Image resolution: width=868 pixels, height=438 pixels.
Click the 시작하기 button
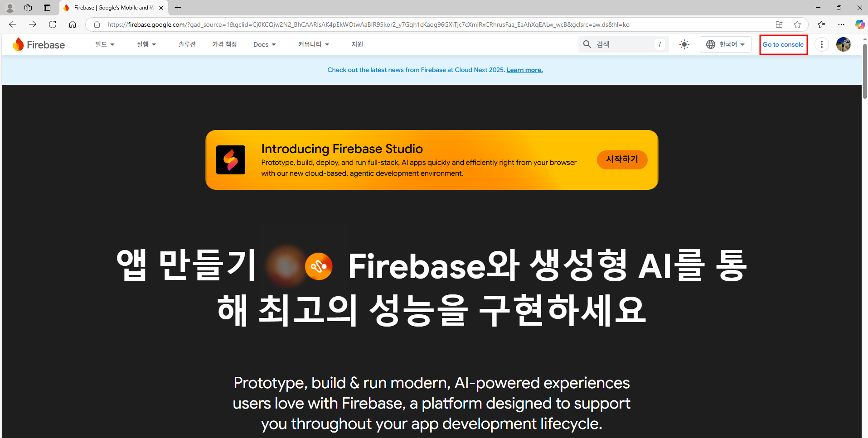pyautogui.click(x=622, y=159)
